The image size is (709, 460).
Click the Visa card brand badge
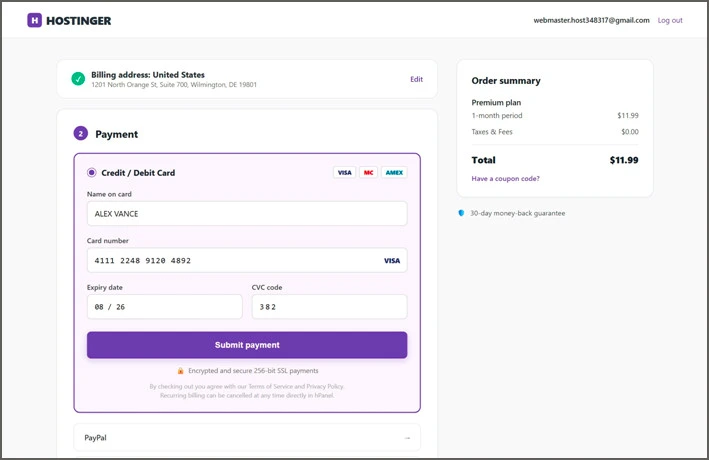pos(345,172)
